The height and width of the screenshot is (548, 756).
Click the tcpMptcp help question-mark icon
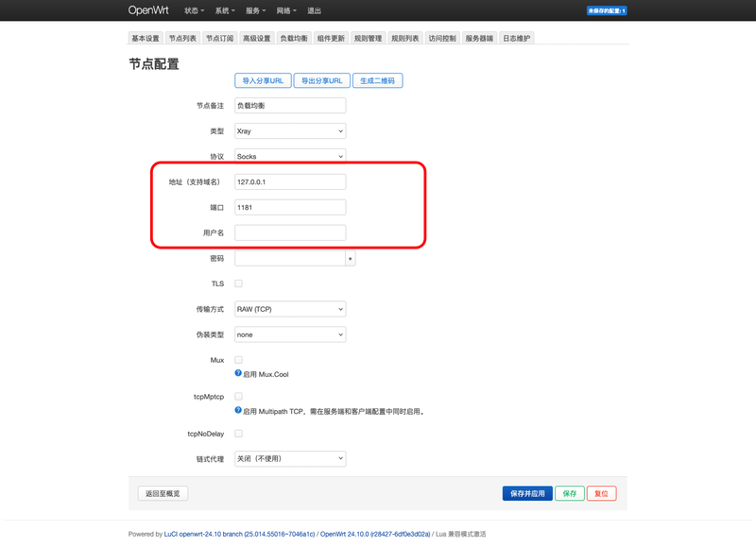point(238,411)
